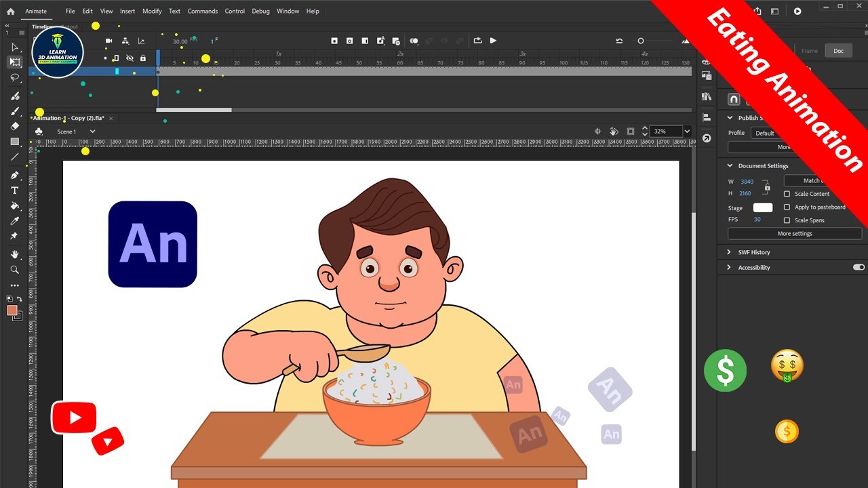Click the Layer Parenting view icon
Screen dimensions: 868x488
click(125, 41)
